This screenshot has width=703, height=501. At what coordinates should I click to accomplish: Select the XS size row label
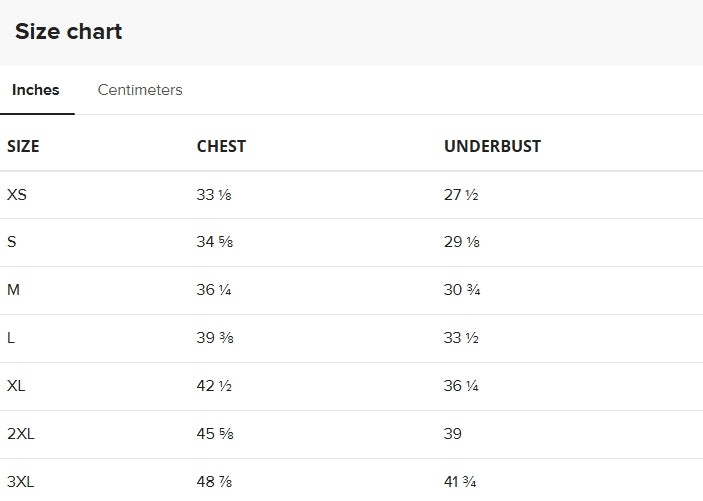click(x=17, y=195)
